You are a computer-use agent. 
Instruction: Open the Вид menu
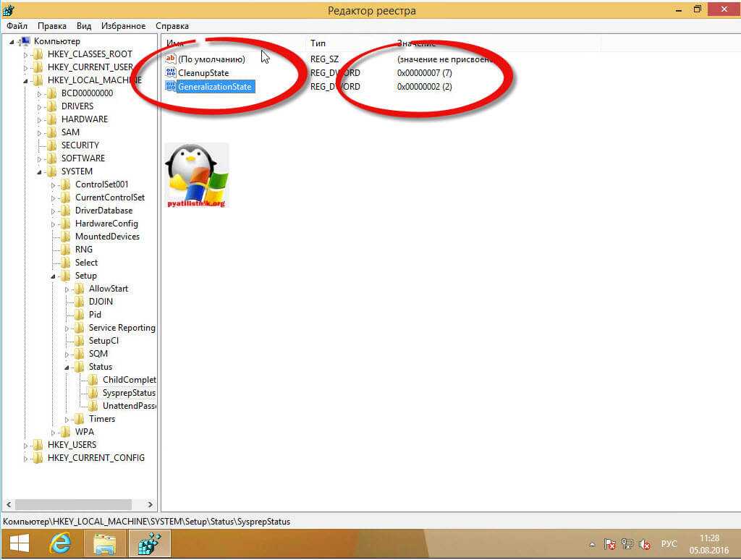pyautogui.click(x=84, y=26)
